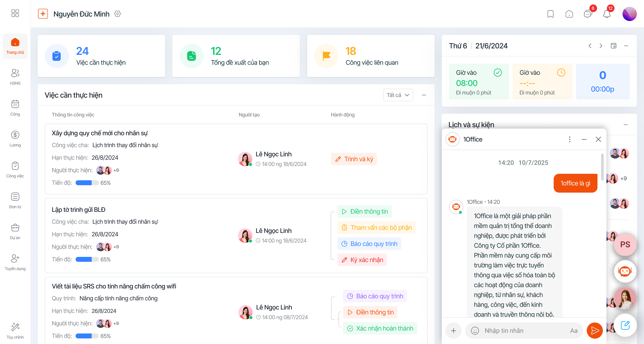This screenshot has height=344, width=644.
Task: Collapse the Việc cần thực hiện panel
Action: click(424, 95)
